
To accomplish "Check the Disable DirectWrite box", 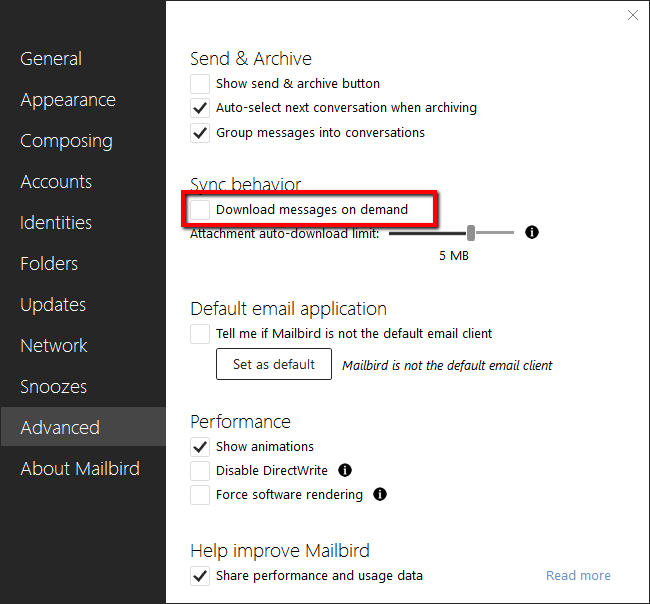I will pos(200,471).
